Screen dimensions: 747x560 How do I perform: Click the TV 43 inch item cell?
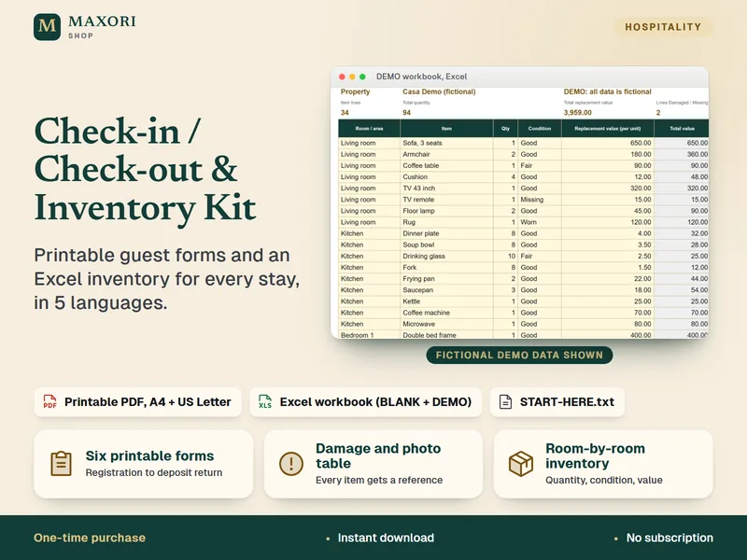point(446,189)
